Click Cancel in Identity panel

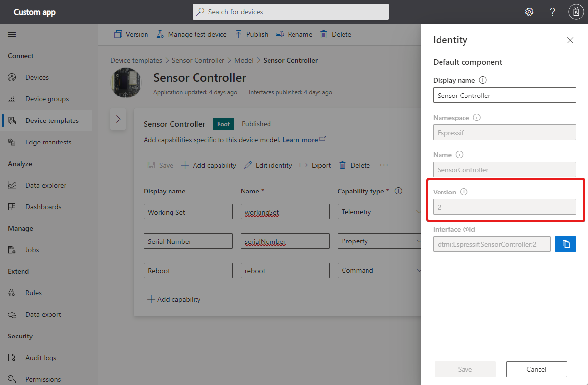537,369
